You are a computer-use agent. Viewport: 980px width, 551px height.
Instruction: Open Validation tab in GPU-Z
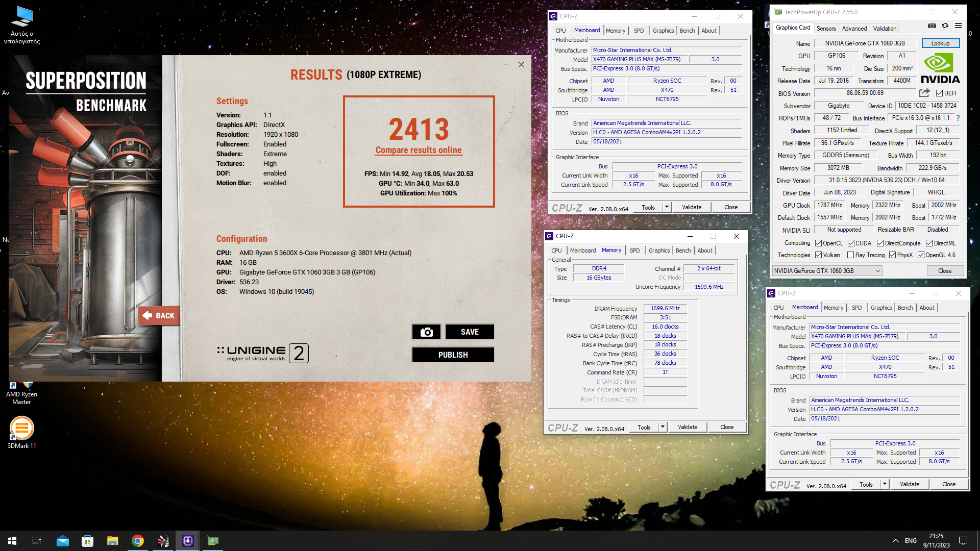pyautogui.click(x=884, y=29)
